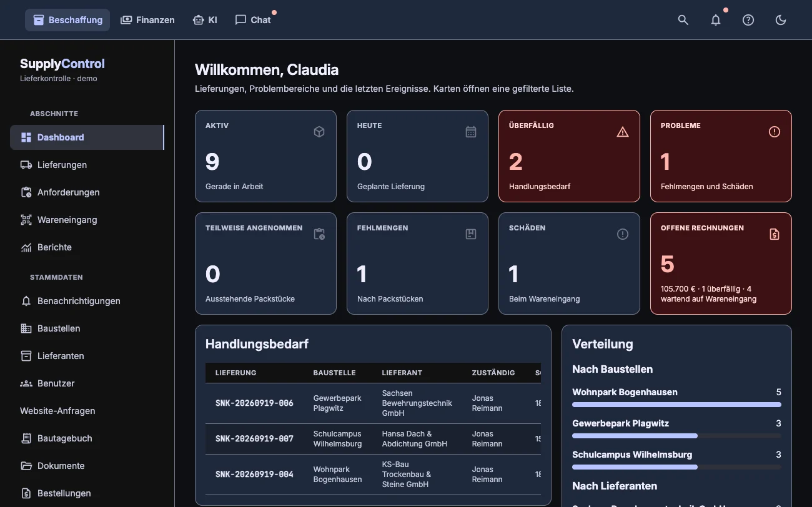
Task: Open the Heute card with planned deliveries
Action: pos(417,156)
